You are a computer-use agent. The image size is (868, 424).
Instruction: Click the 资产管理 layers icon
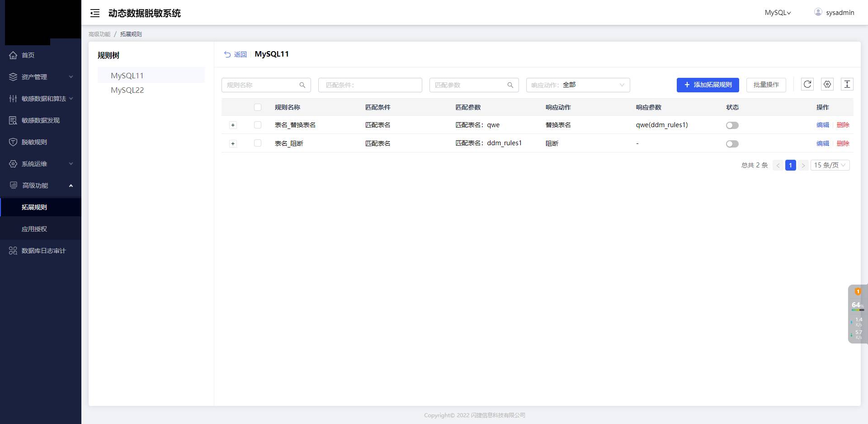(x=13, y=77)
